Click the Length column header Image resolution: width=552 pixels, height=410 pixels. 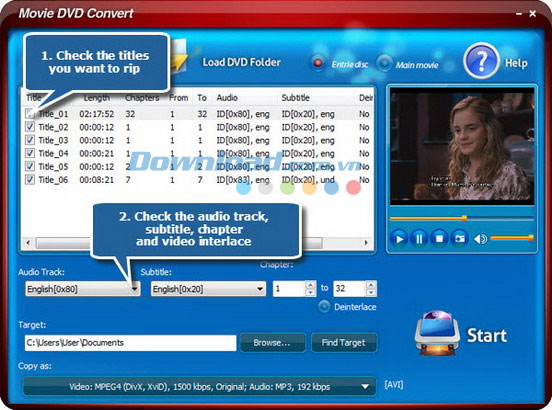click(96, 97)
